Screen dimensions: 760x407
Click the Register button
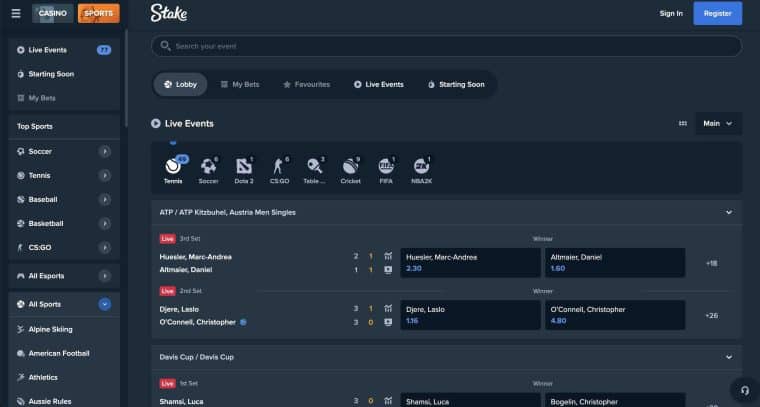[717, 14]
